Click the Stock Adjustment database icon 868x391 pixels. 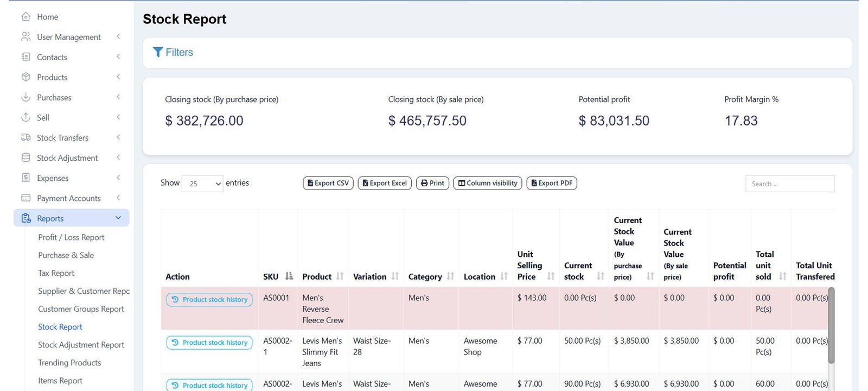(25, 157)
